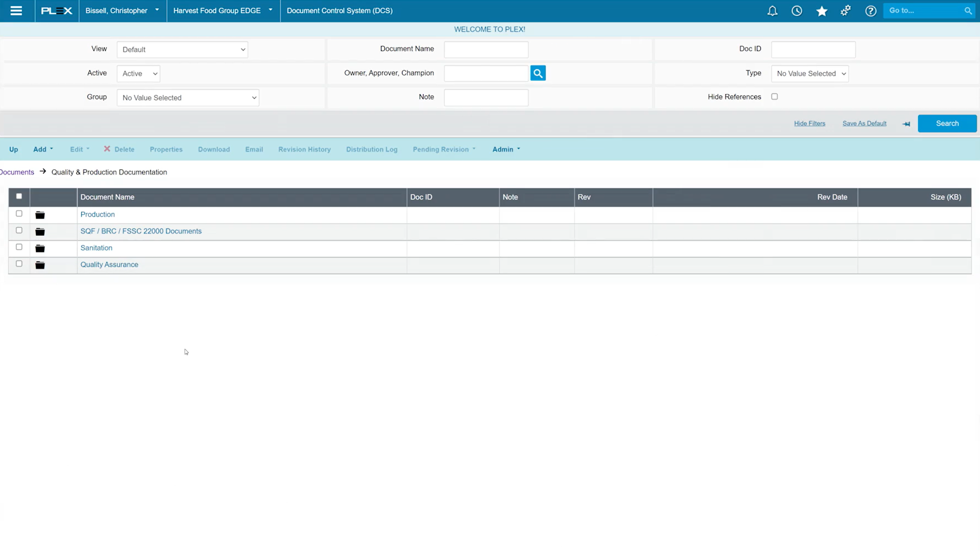
Task: Open Quality Assurance folder link
Action: 109,264
